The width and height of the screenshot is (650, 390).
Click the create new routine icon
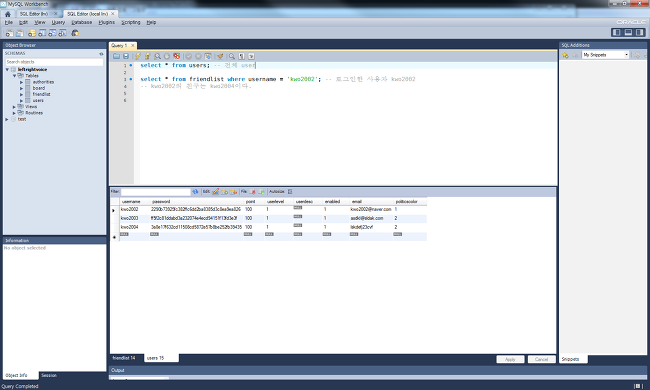click(62, 33)
